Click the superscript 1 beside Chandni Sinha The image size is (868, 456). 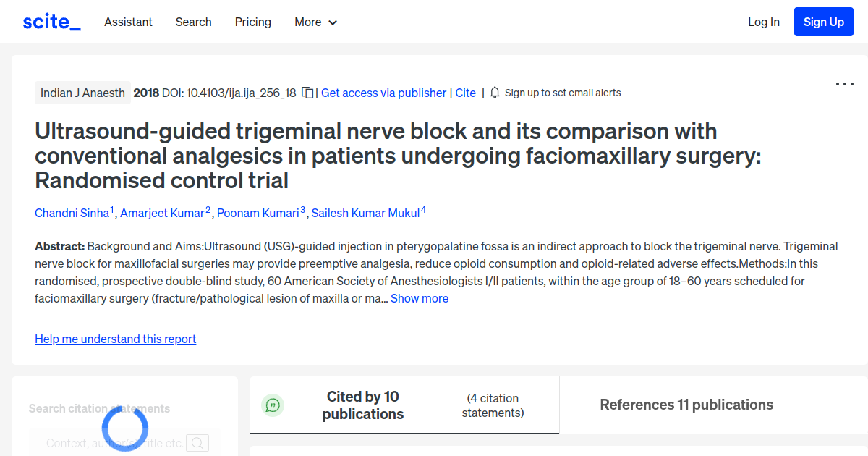[x=112, y=208]
